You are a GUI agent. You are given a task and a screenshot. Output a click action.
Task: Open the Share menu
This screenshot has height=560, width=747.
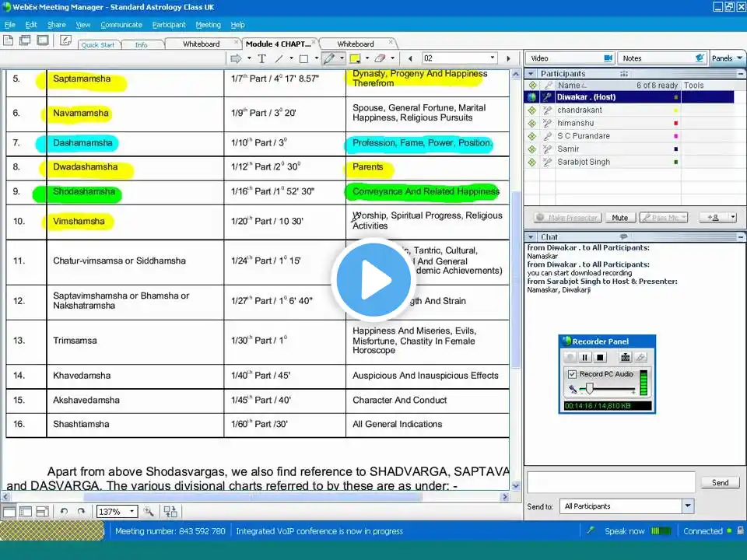click(56, 25)
